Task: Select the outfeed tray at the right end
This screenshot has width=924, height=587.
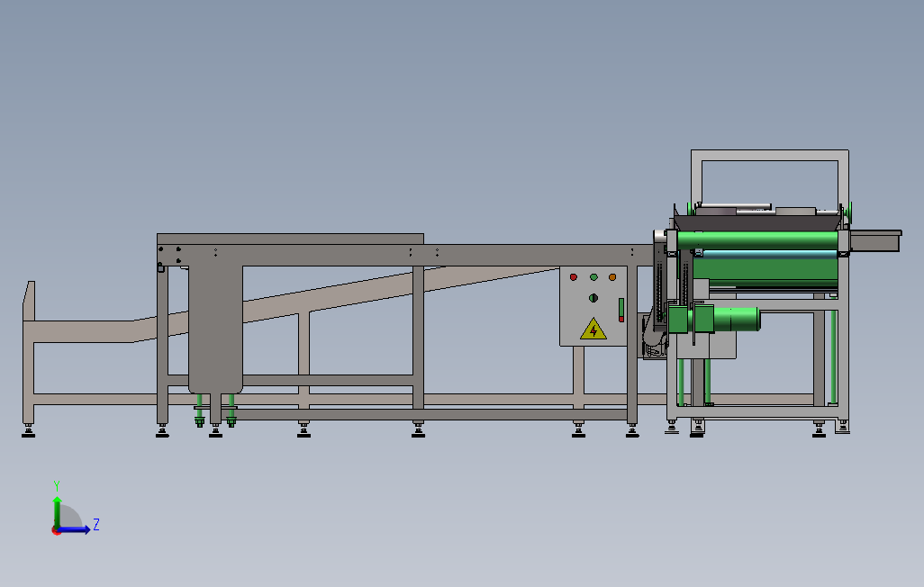Action: [x=874, y=241]
